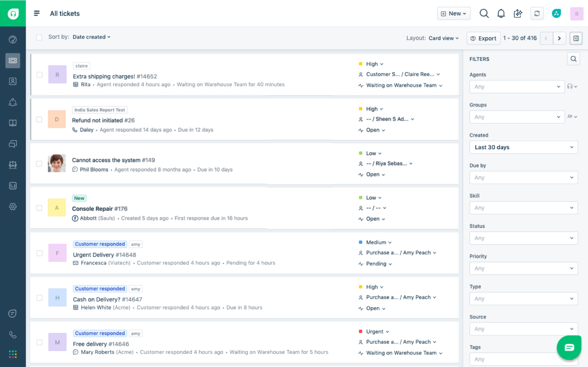Open the Tickets section in the sidebar
This screenshot has width=588, height=367.
pos(13,60)
